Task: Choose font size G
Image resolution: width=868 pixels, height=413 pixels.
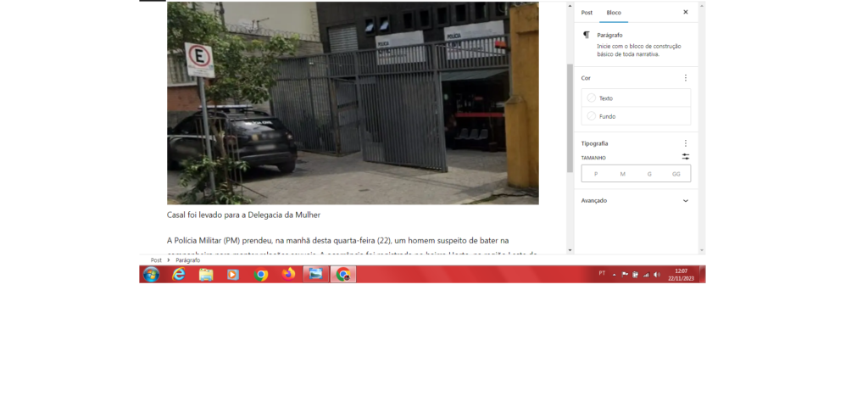Action: pos(649,174)
